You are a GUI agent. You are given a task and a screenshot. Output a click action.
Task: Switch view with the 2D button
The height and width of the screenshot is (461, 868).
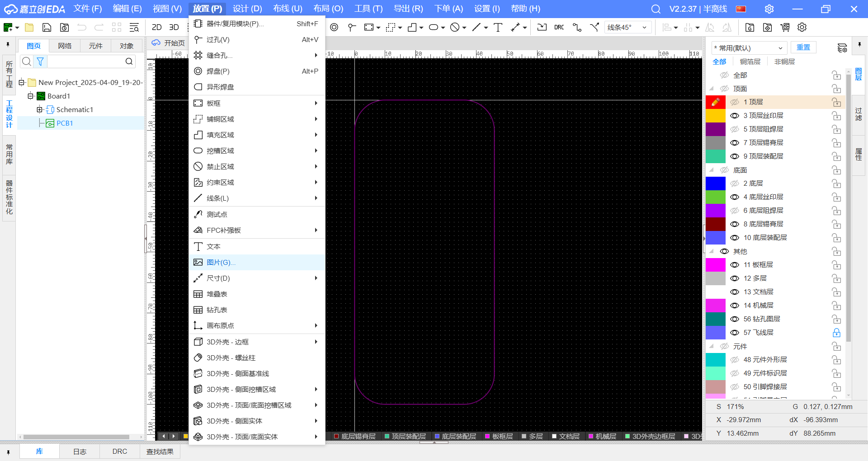point(157,28)
